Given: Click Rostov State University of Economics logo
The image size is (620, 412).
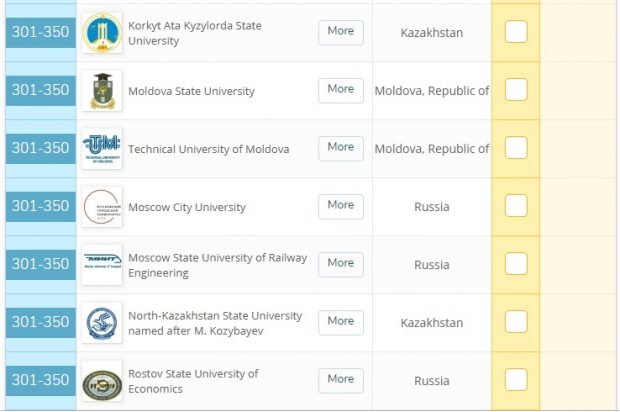Looking at the screenshot, I should click(x=102, y=381).
